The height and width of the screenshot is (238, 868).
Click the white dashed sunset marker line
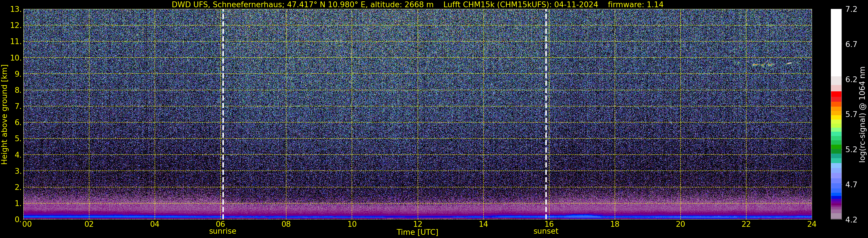click(x=546, y=114)
